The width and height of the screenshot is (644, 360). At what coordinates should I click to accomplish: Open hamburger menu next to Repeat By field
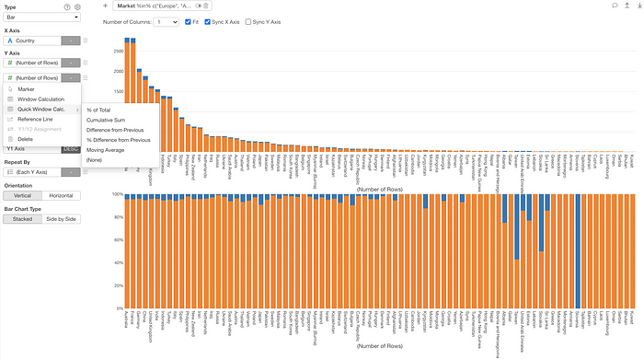click(86, 172)
